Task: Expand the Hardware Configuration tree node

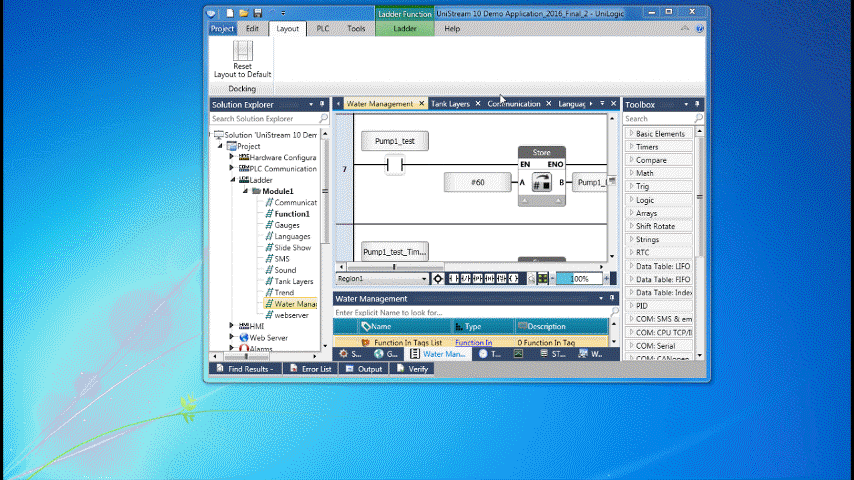Action: 232,157
